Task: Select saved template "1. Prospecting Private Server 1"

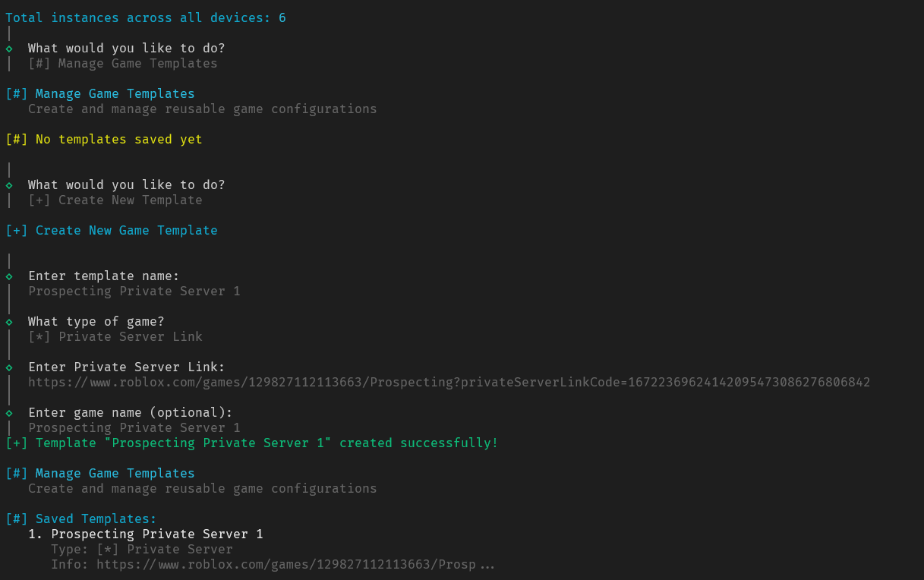Action: pos(145,534)
